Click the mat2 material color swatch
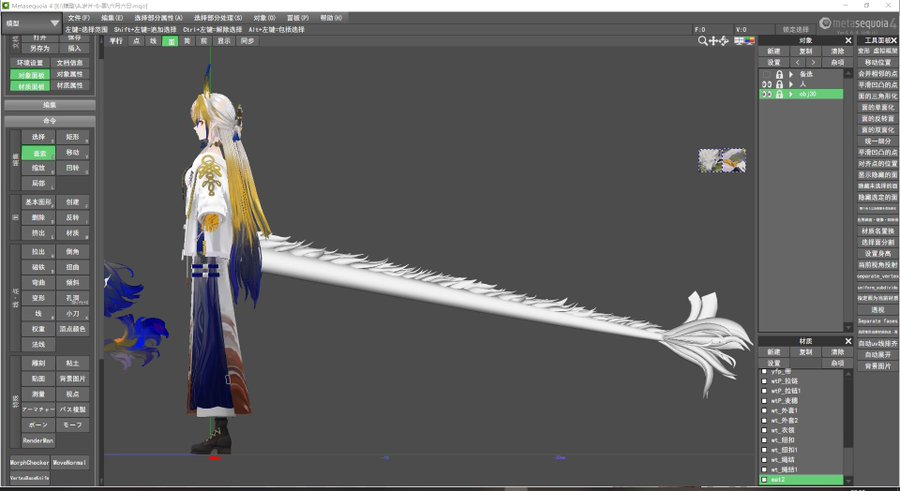 pos(765,480)
